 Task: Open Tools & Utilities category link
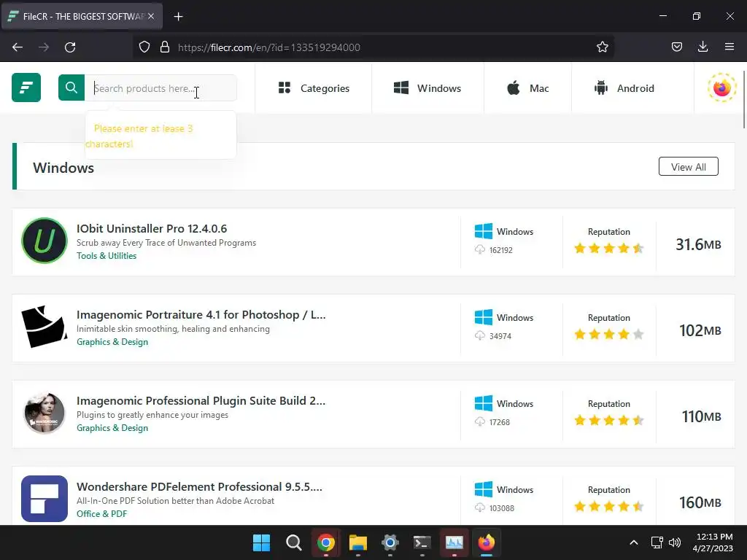pyautogui.click(x=107, y=256)
